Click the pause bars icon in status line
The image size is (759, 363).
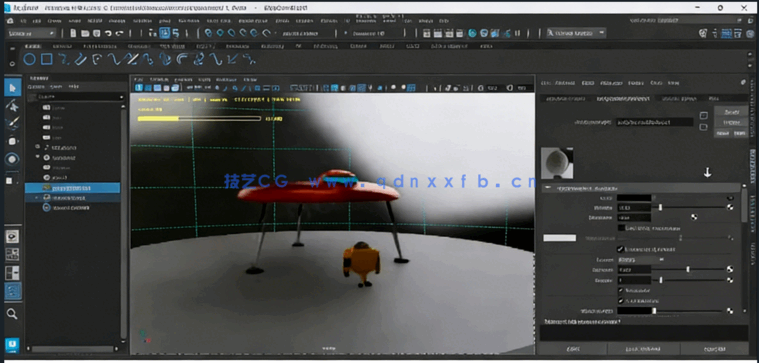click(x=517, y=33)
